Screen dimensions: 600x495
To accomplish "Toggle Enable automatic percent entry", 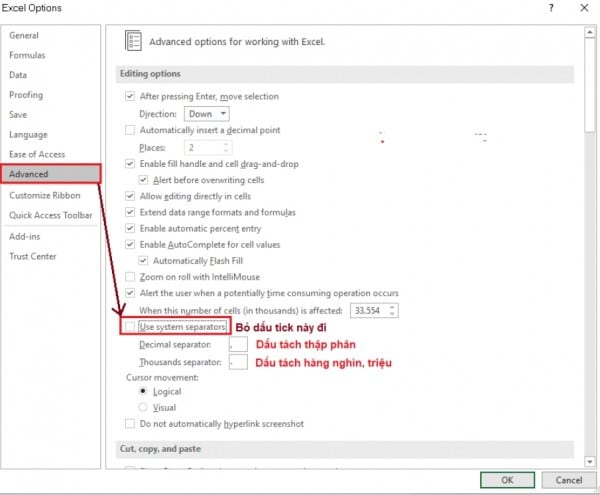I will click(130, 228).
